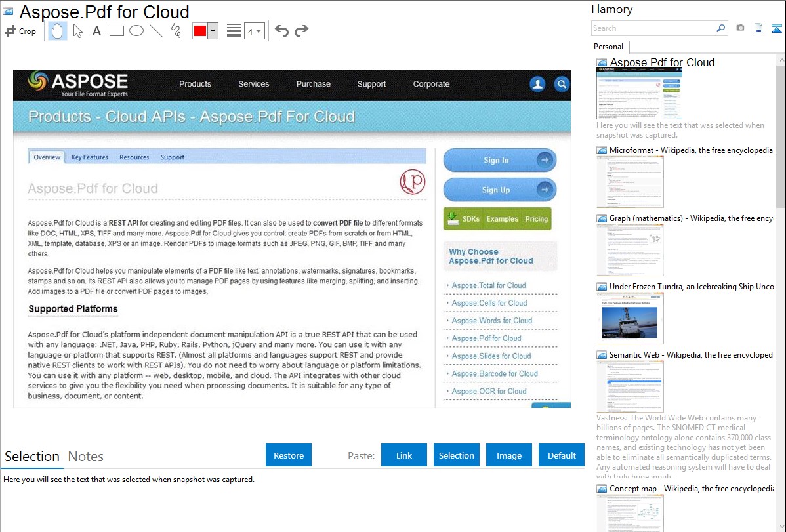Click the green Examples button
The height and width of the screenshot is (532, 786).
[503, 219]
